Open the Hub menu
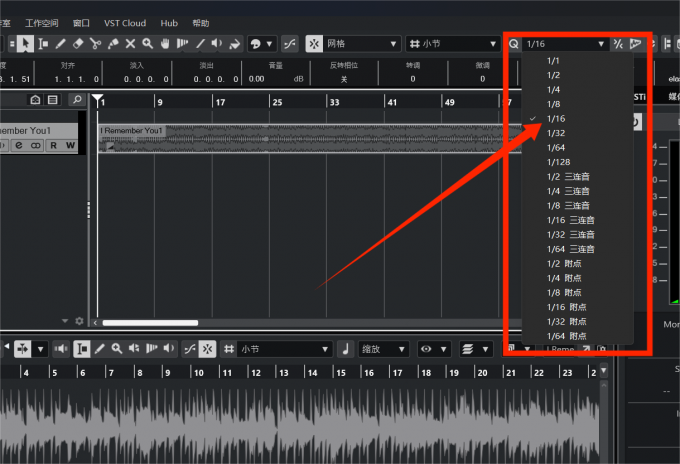 coord(169,23)
